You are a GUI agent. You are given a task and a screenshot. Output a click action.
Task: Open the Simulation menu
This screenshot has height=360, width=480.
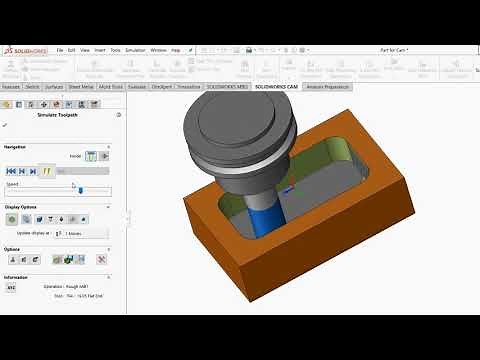[x=135, y=50]
